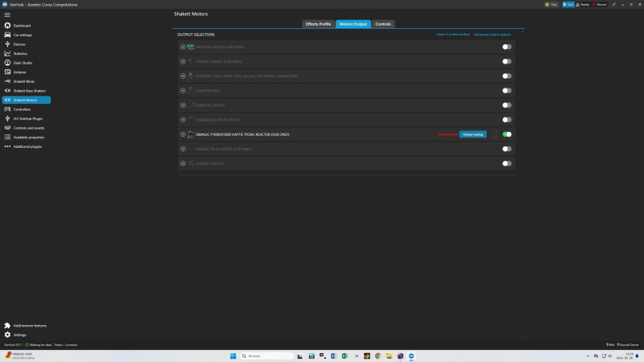Enable Forcefeel Pad output toggle
Image resolution: width=644 pixels, height=362 pixels.
point(507,76)
